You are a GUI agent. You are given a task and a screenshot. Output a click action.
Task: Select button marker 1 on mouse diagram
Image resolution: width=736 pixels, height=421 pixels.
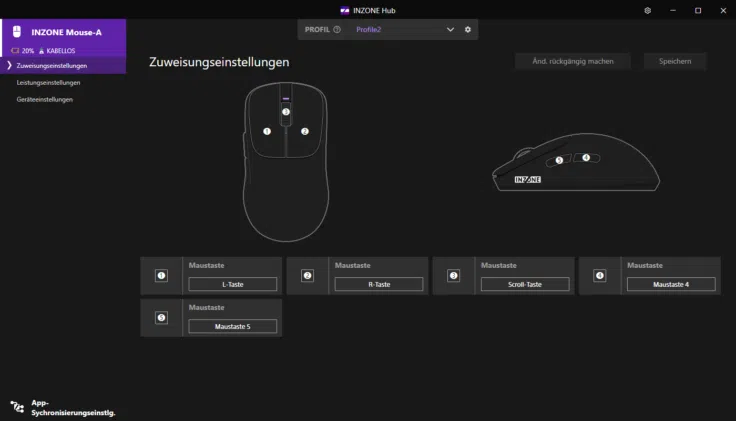(267, 131)
